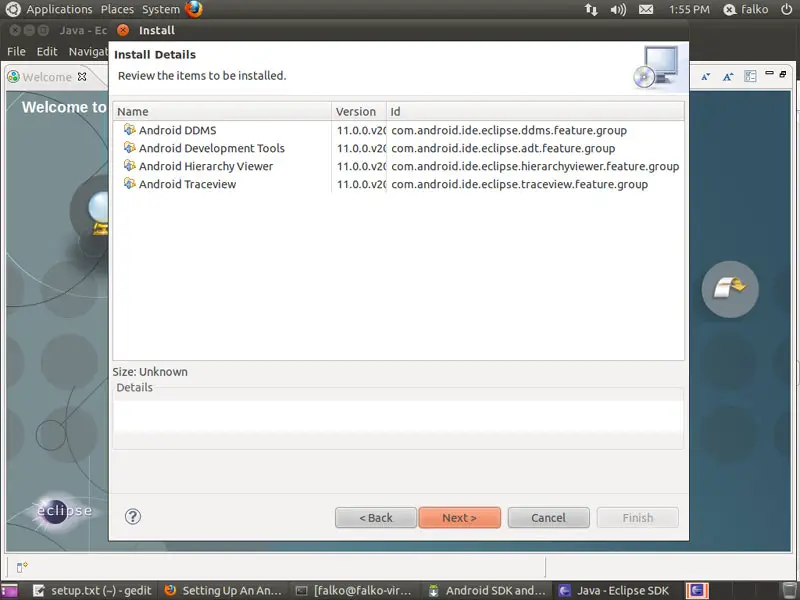
Task: Select the Android Hierarchy Viewer row
Action: pos(398,166)
